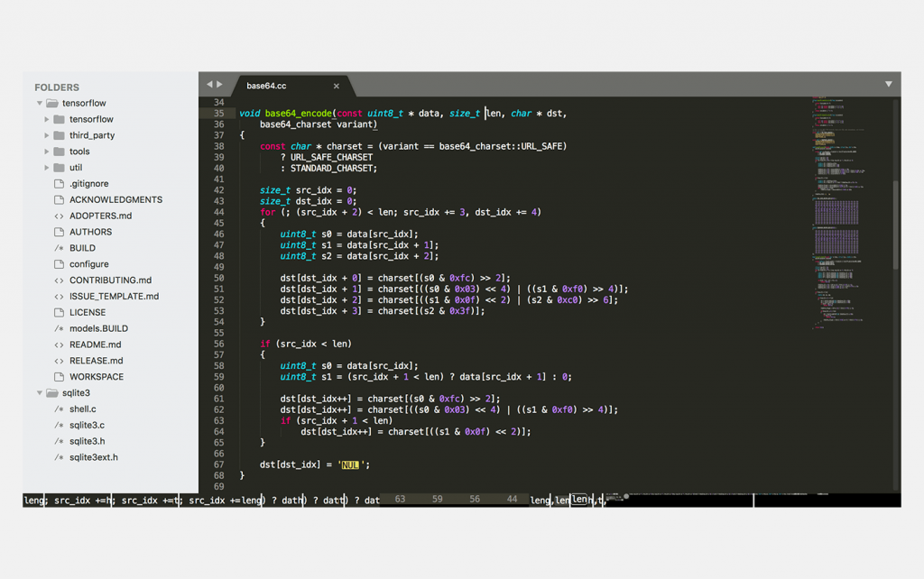
Task: Open LICENSE file in the sidebar
Action: click(x=88, y=312)
